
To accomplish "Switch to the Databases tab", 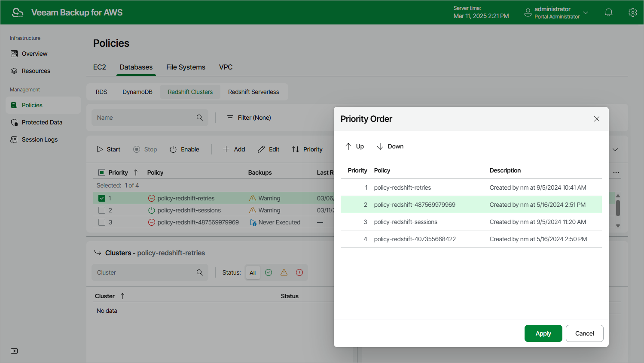I will (x=136, y=67).
